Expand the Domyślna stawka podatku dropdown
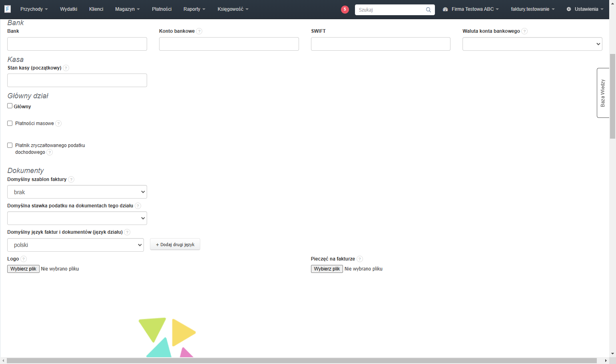Viewport: 616px width, 364px height. coord(77,218)
